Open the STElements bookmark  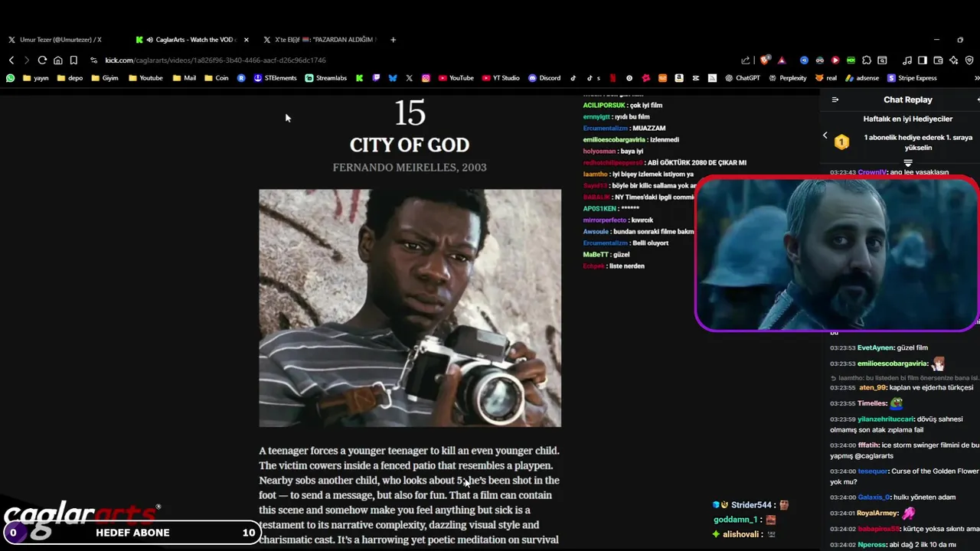click(x=275, y=78)
